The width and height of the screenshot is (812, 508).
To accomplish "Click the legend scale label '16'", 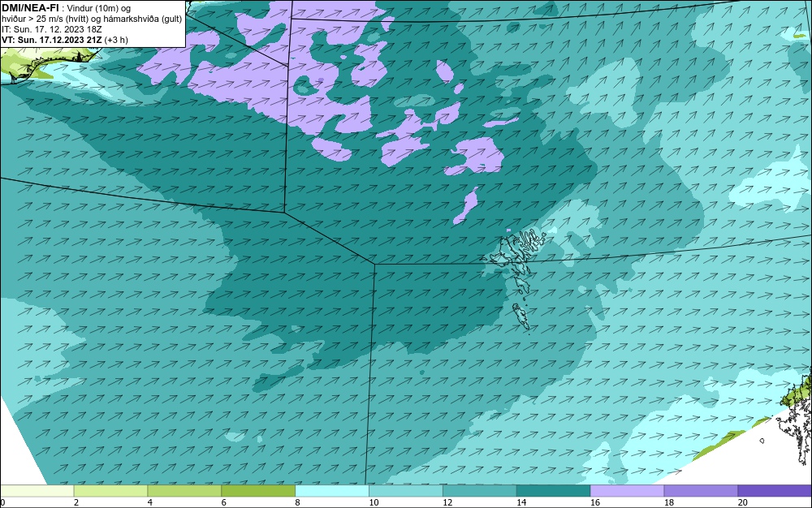I will pyautogui.click(x=594, y=502).
